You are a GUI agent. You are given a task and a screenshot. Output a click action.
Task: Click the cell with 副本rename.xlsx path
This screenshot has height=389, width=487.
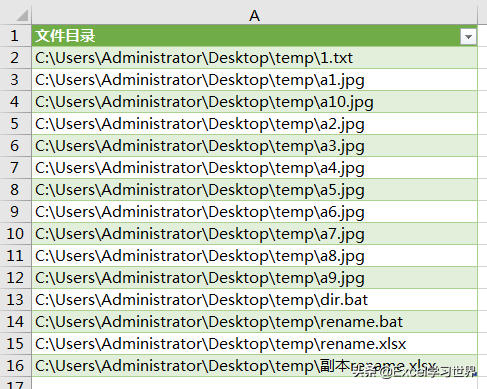254,366
